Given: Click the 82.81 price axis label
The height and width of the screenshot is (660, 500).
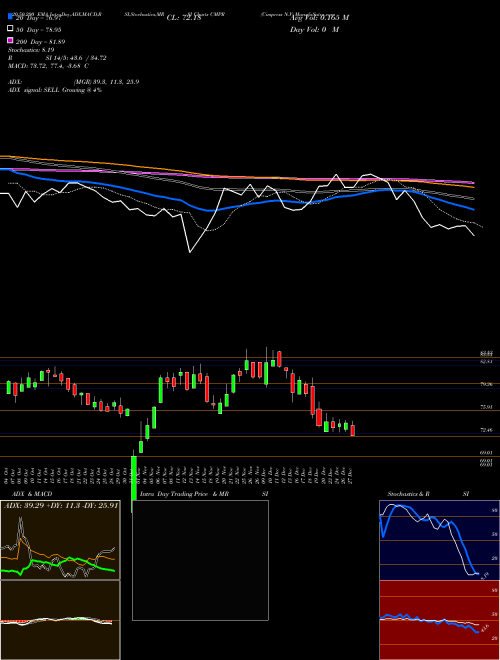Looking at the screenshot, I should pos(486,361).
